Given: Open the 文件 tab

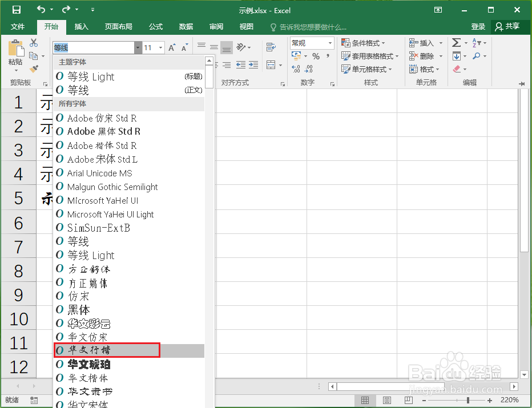Looking at the screenshot, I should click(x=18, y=26).
